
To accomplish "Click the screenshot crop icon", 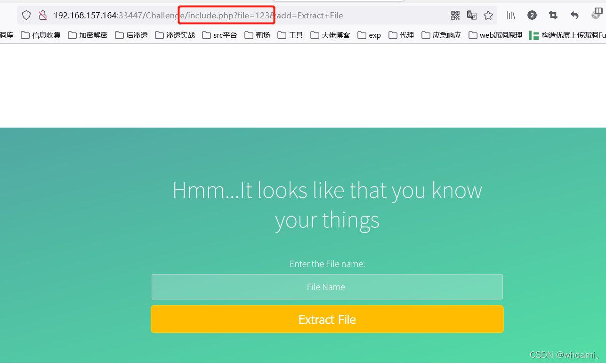I will [553, 16].
